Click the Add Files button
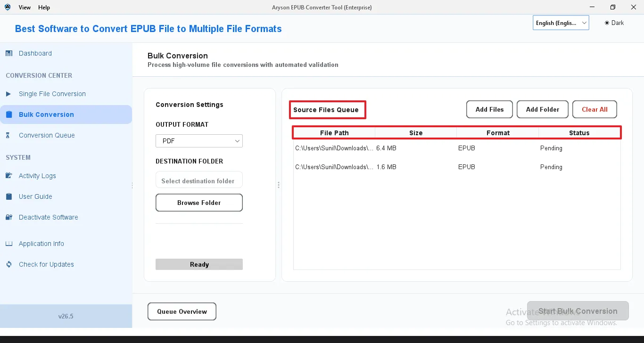This screenshot has width=644, height=343. (489, 109)
